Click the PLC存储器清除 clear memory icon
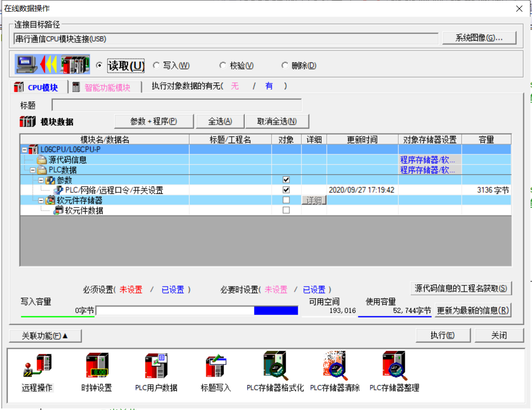The width and height of the screenshot is (532, 410). tap(334, 366)
